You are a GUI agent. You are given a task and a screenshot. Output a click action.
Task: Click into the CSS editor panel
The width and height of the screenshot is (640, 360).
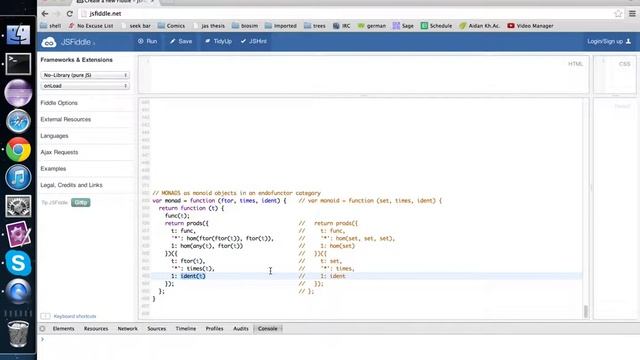click(614, 75)
